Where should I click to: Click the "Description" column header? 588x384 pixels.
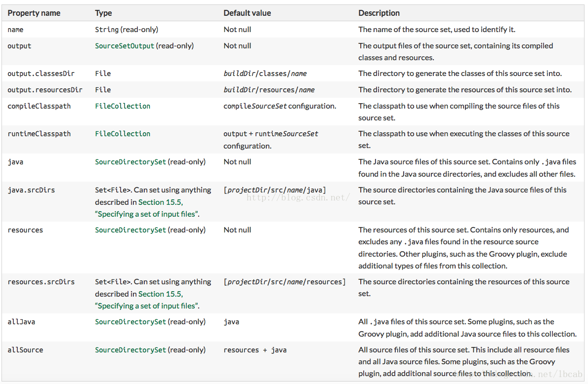[x=379, y=13]
